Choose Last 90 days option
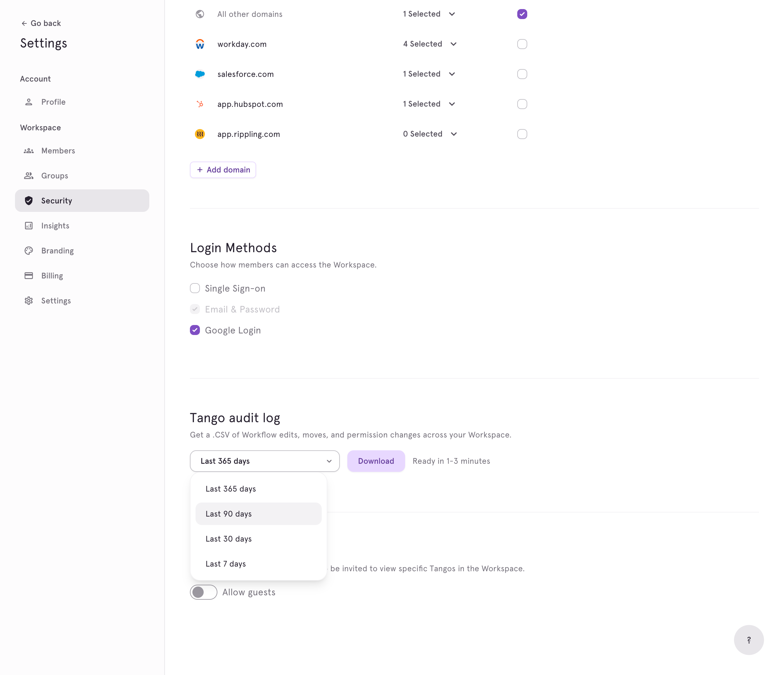The height and width of the screenshot is (675, 784). (258, 514)
